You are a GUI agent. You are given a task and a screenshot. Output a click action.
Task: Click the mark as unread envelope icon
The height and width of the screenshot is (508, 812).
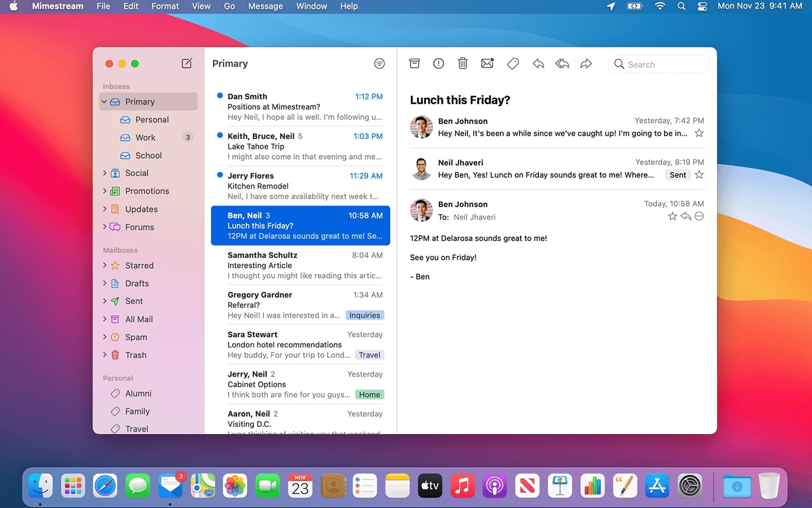[x=487, y=63]
